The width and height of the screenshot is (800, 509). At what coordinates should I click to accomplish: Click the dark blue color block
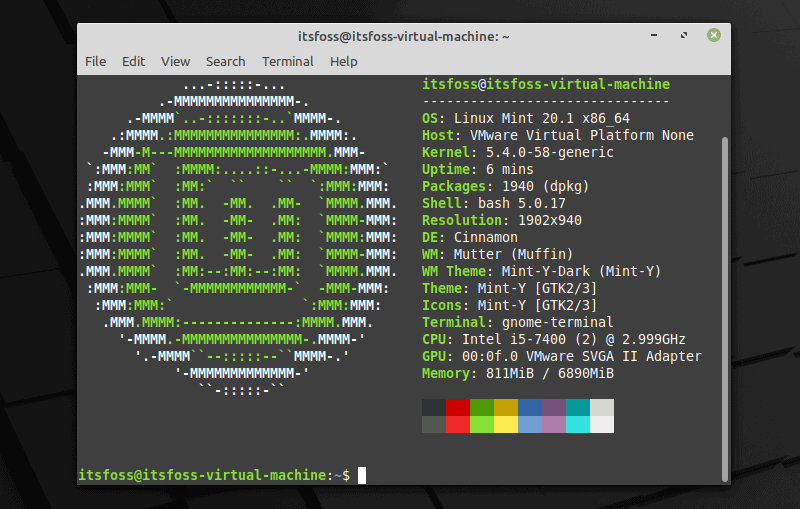(x=530, y=408)
